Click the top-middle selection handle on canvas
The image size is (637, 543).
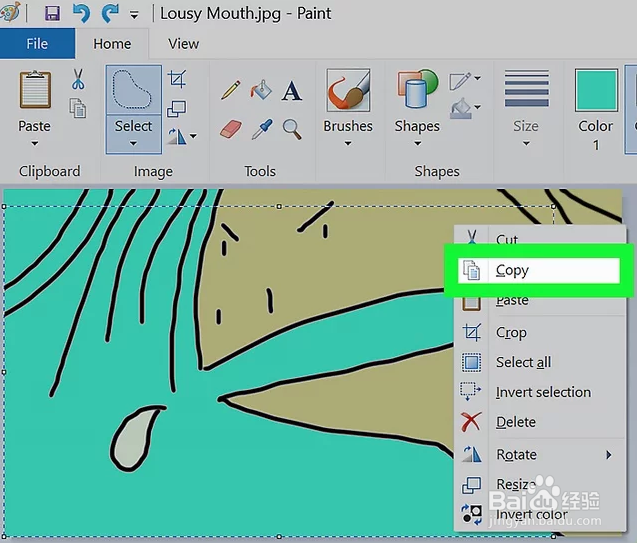(279, 206)
